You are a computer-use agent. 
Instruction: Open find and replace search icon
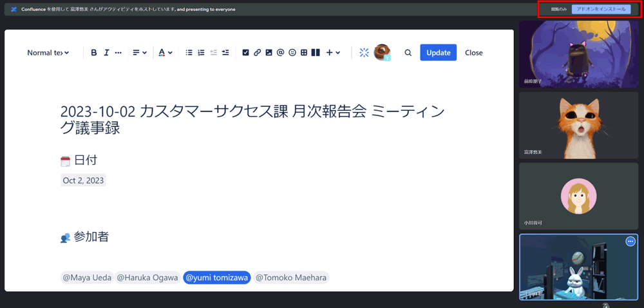pos(408,53)
